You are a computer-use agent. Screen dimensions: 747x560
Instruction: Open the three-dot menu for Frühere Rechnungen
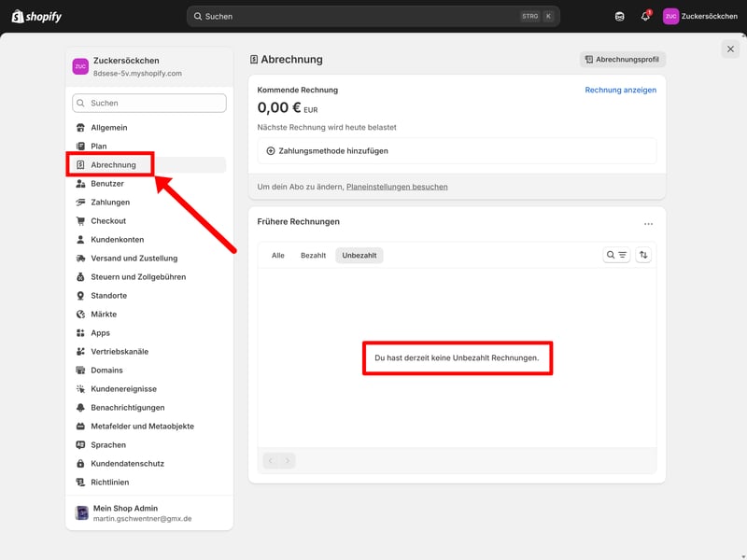tap(648, 224)
